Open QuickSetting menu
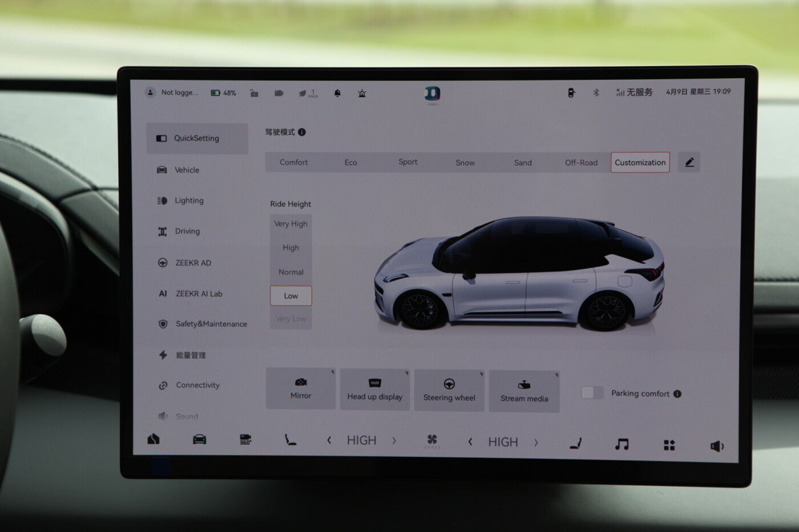Viewport: 799px width, 532px height. [x=197, y=139]
